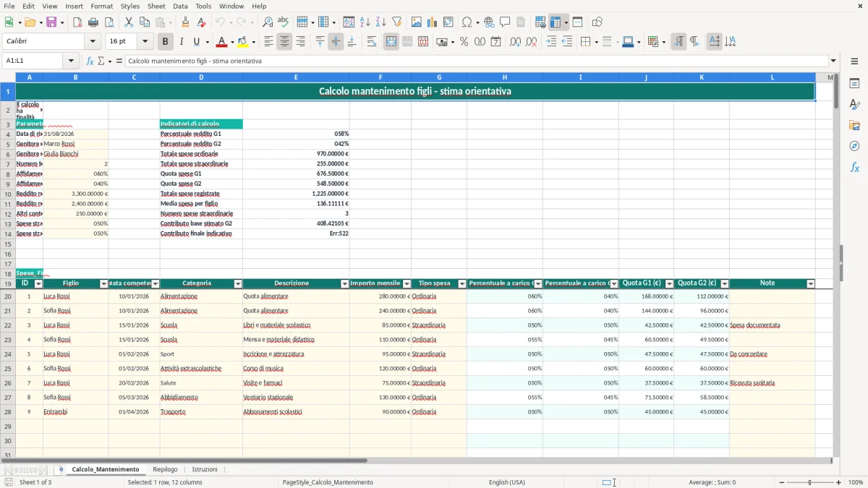Toggle Bold formatting

point(166,42)
